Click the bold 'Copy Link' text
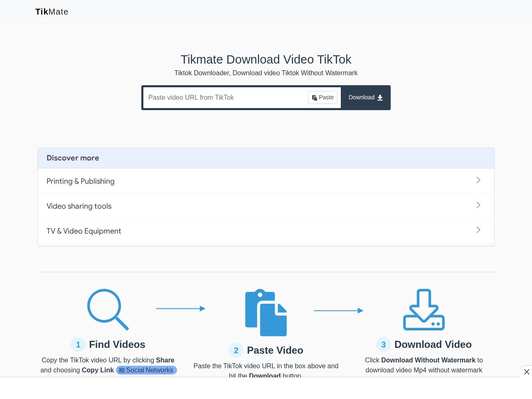This screenshot has height=399, width=532. point(98,370)
